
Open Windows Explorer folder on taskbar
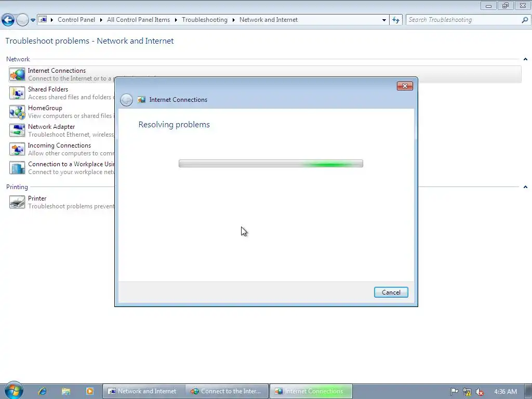(66, 391)
